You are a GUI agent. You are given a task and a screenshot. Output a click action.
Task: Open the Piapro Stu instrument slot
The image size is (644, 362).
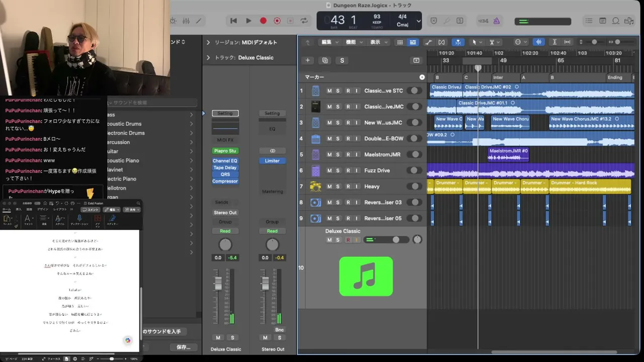225,151
